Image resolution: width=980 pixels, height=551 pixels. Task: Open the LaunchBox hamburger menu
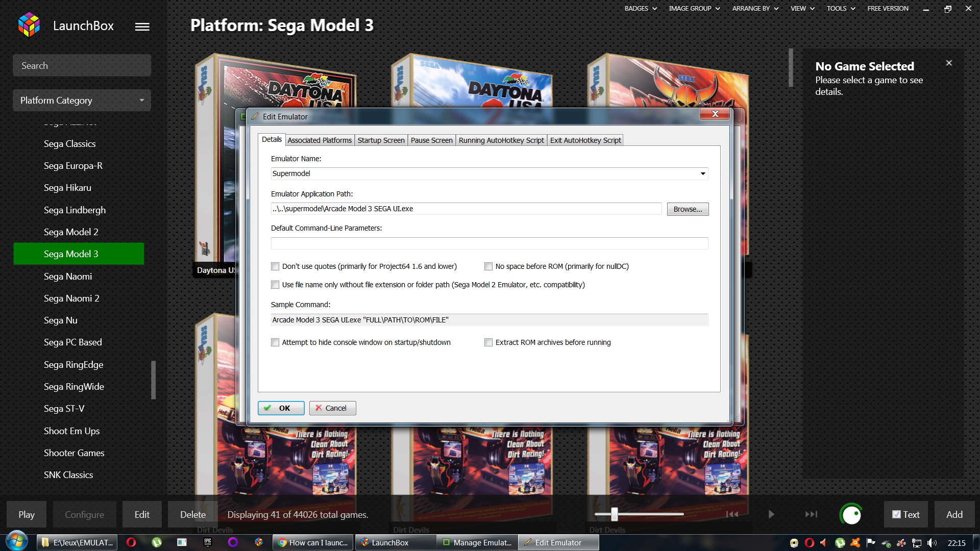(142, 27)
